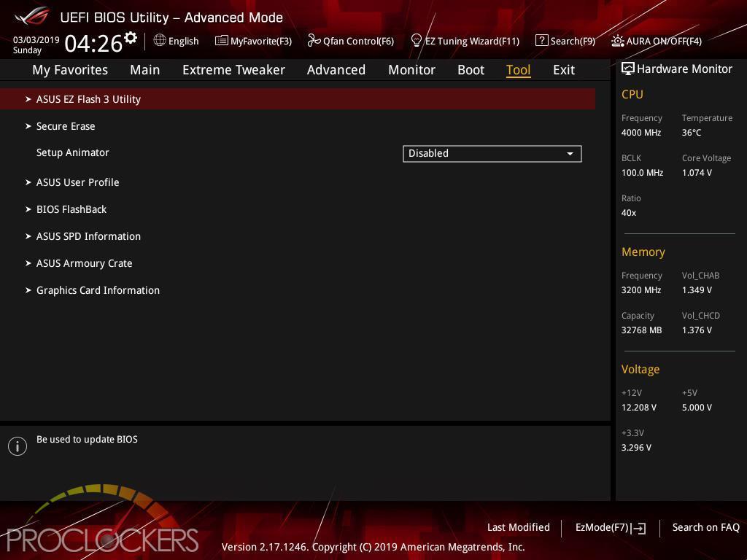Open Graphics Card Information
Viewport: 747px width, 560px height.
(x=98, y=290)
